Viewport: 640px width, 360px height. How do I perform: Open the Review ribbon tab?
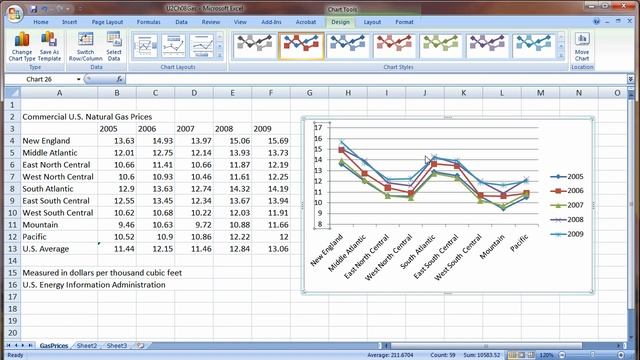(x=211, y=22)
